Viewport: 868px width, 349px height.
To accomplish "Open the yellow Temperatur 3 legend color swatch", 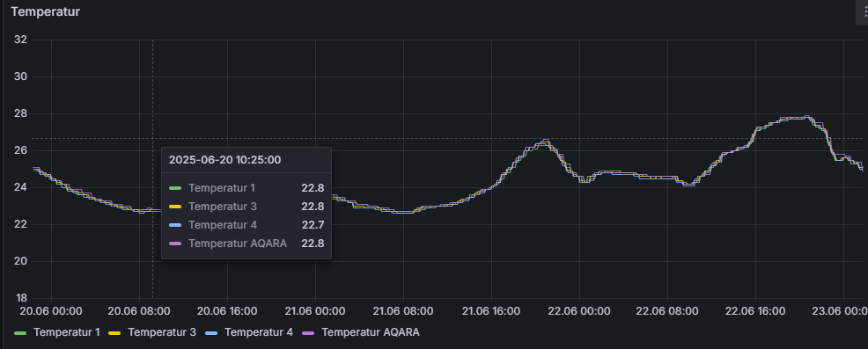I will point(114,332).
